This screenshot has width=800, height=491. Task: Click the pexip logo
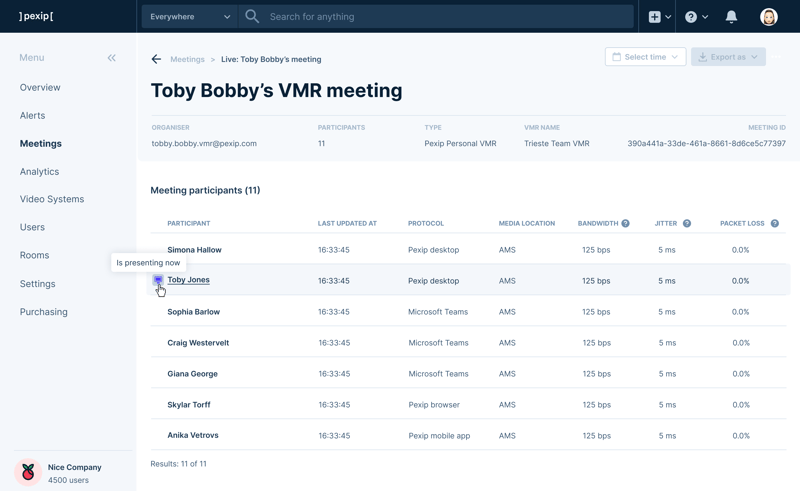(36, 16)
